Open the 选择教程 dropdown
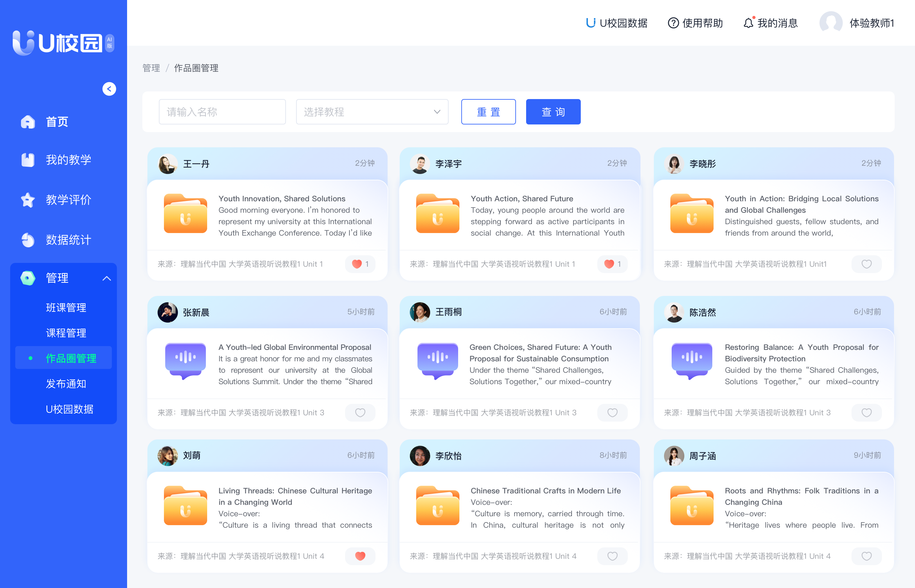Viewport: 915px width, 588px height. pos(372,112)
